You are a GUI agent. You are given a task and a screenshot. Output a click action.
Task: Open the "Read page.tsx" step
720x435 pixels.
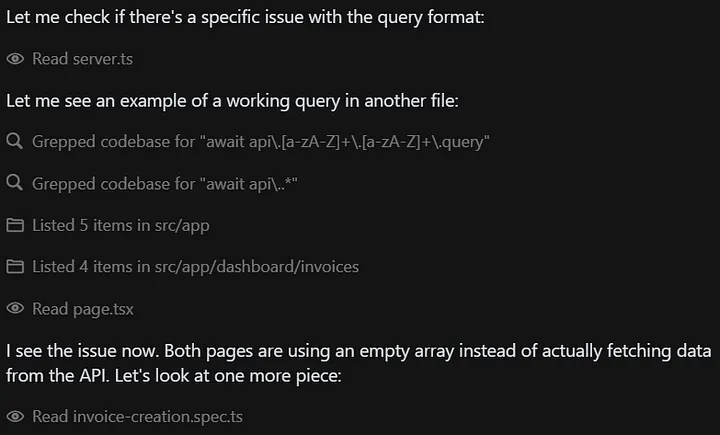tap(82, 309)
